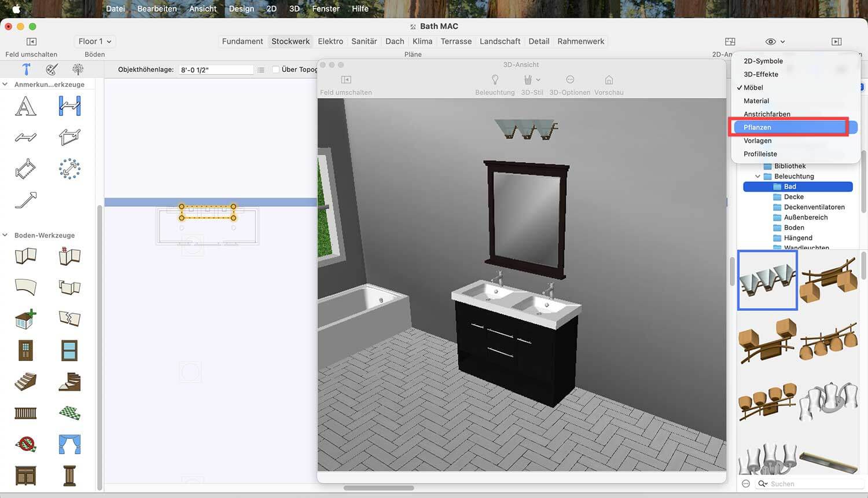This screenshot has width=868, height=498.
Task: Open the Floor 1 dropdown
Action: pyautogui.click(x=95, y=41)
